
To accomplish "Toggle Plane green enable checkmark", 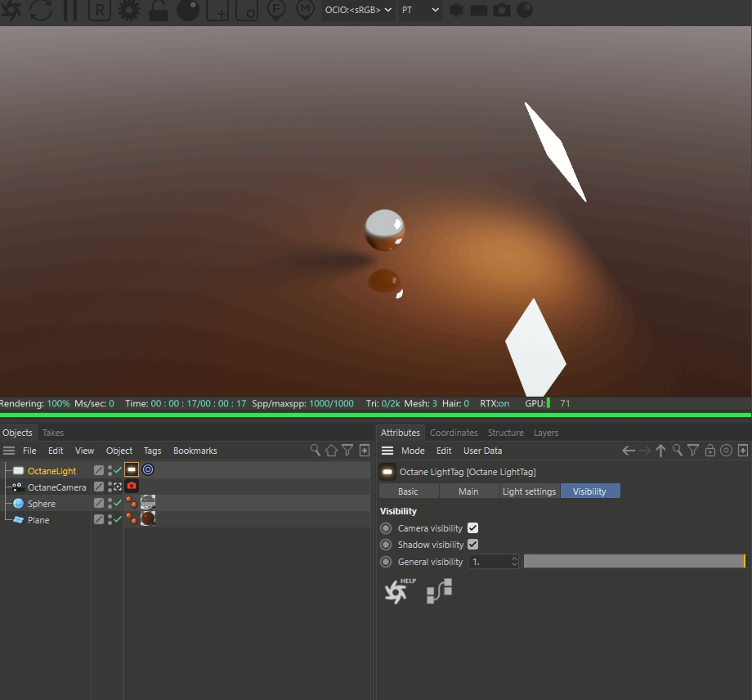I will tap(118, 519).
